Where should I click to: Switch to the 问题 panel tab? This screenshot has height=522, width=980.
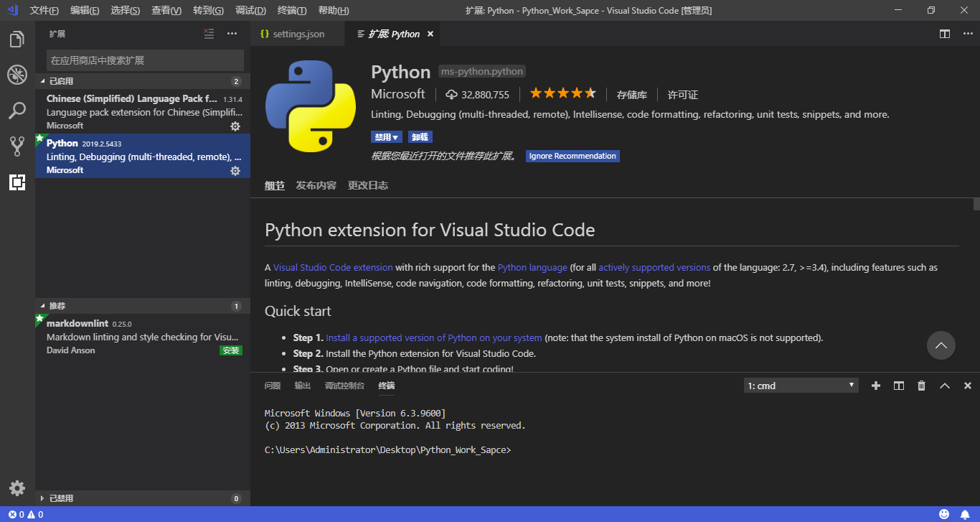[x=273, y=386]
